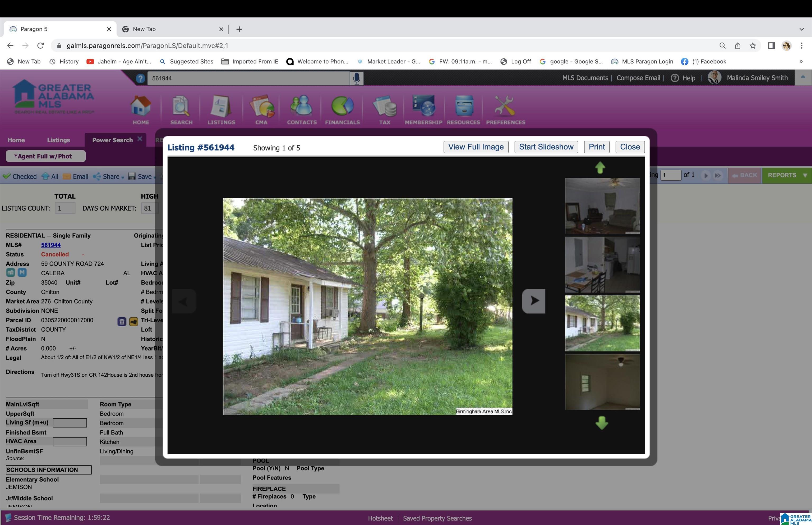
Task: Show next photo with right arrow
Action: pyautogui.click(x=533, y=301)
